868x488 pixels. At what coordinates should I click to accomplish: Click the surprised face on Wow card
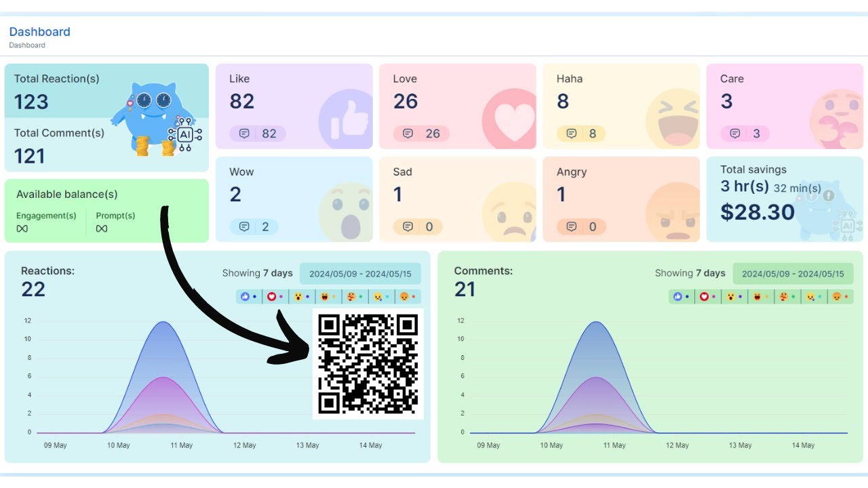(x=346, y=212)
